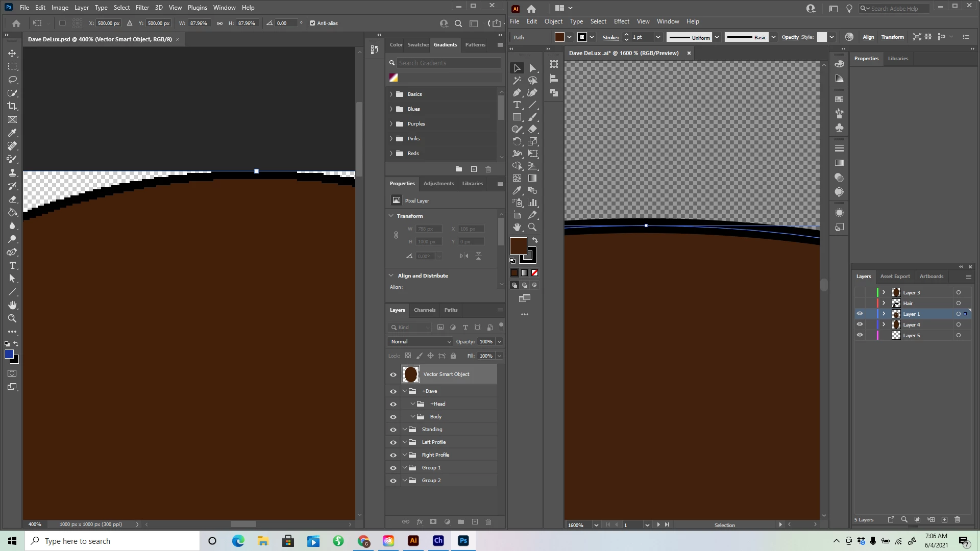The image size is (980, 551).
Task: Open the Normal blend mode dropdown
Action: click(x=420, y=341)
